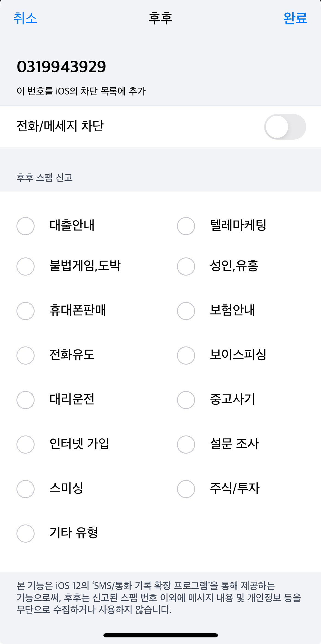Viewport: 321px width, 644px height.
Task: Choose the 기타 유형 option
Action: pos(26,534)
